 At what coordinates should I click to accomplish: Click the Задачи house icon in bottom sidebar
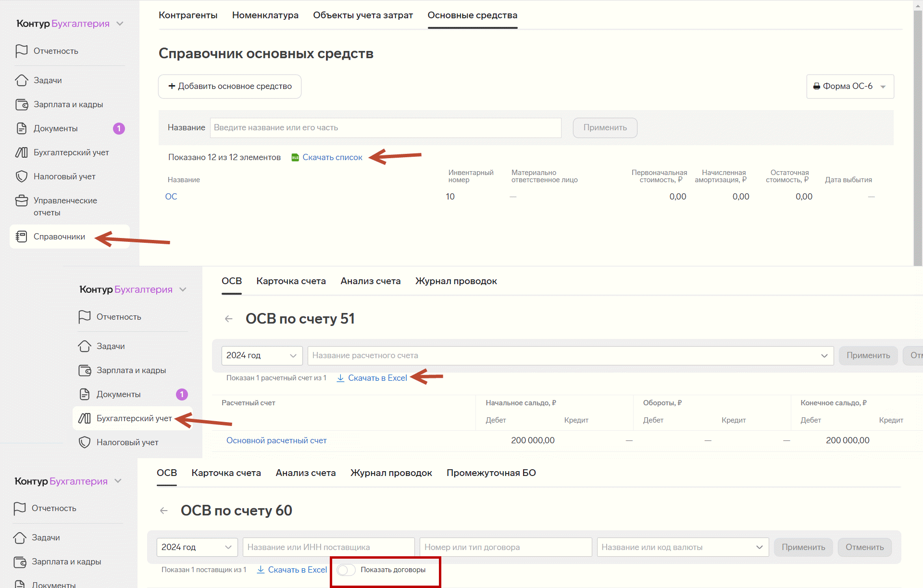pyautogui.click(x=20, y=538)
